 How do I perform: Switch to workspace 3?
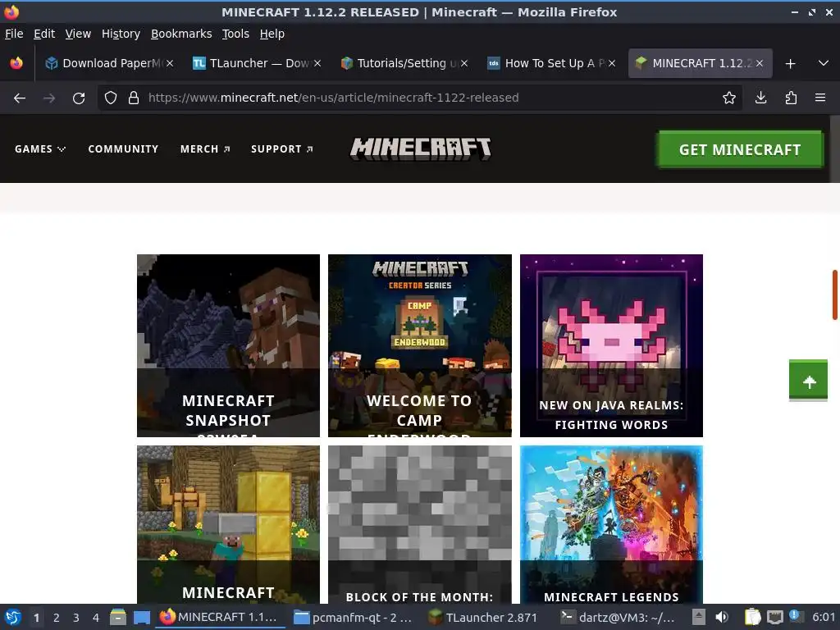76,618
